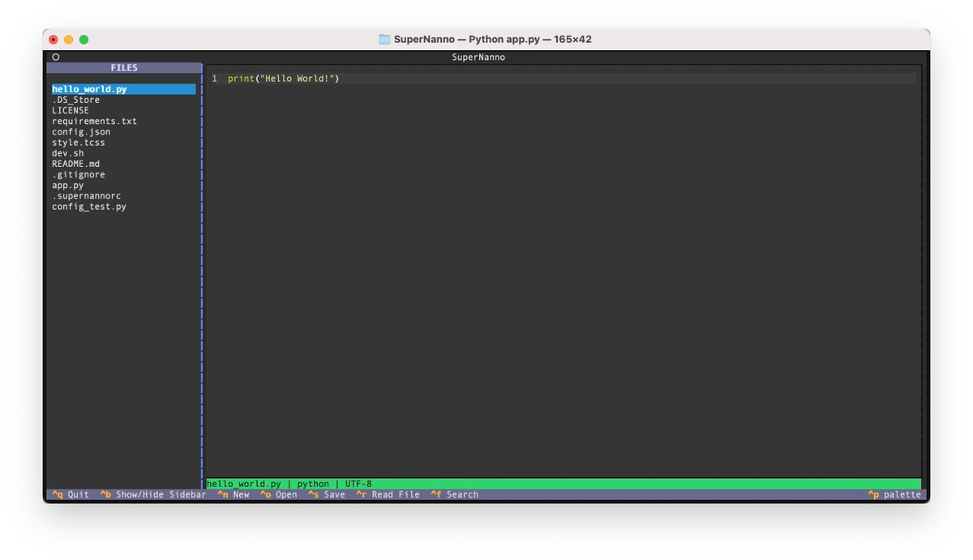Click into the print("Hello World!") code line
973x560 pixels.
283,79
